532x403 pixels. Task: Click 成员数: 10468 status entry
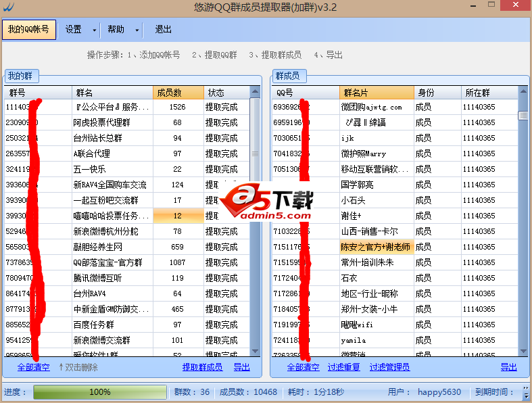point(248,392)
